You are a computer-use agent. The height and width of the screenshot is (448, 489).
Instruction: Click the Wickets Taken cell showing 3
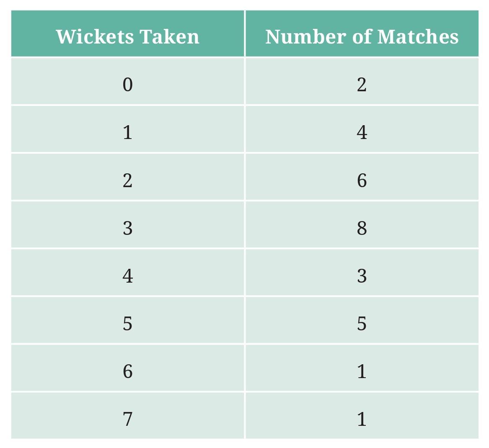pos(127,228)
